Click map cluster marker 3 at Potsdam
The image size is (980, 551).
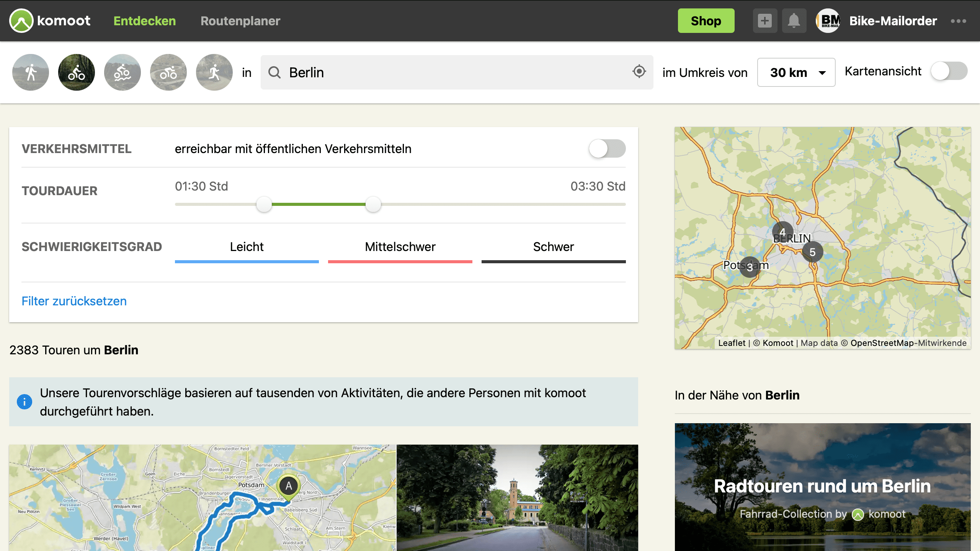(750, 267)
